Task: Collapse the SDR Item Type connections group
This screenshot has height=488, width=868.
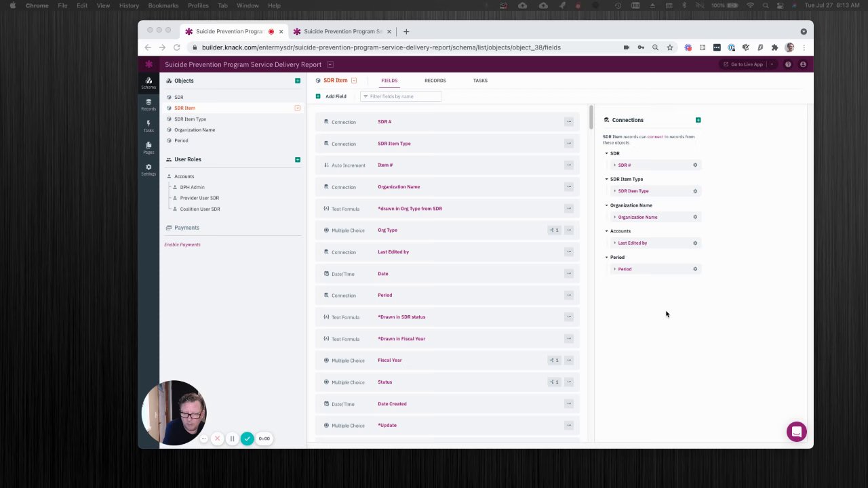Action: pos(607,180)
